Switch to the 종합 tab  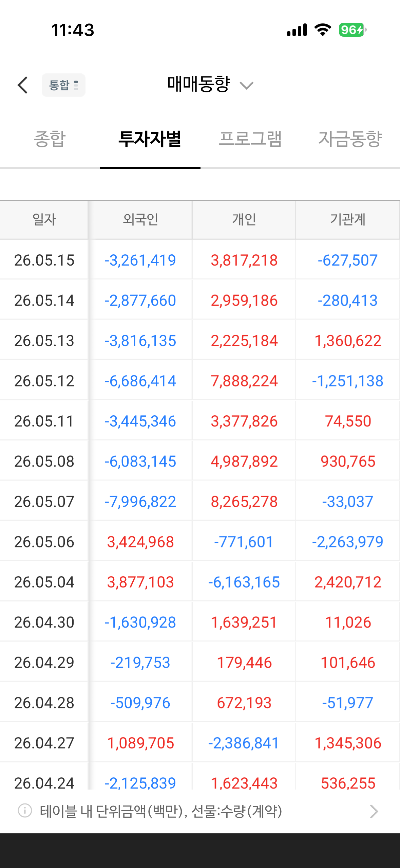click(50, 139)
